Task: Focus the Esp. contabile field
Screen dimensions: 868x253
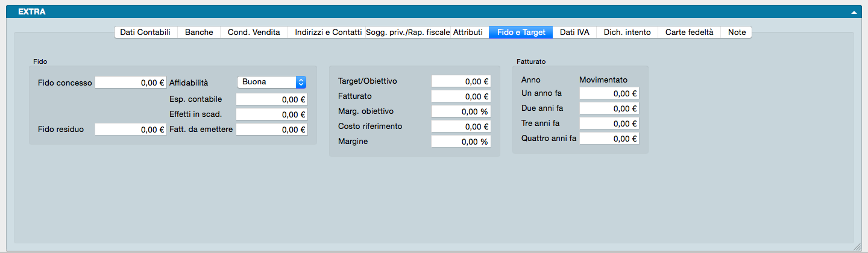Action: 271,99
